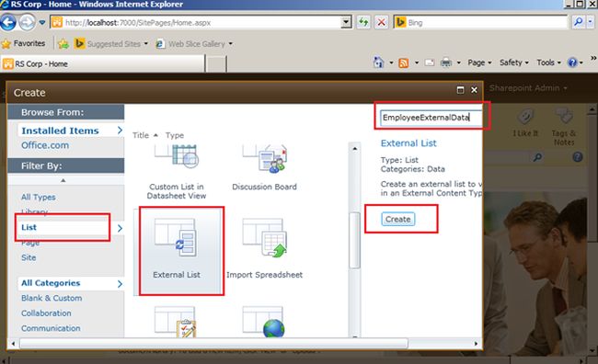
Task: Click the magnifier Search button in toolbar
Action: click(579, 22)
